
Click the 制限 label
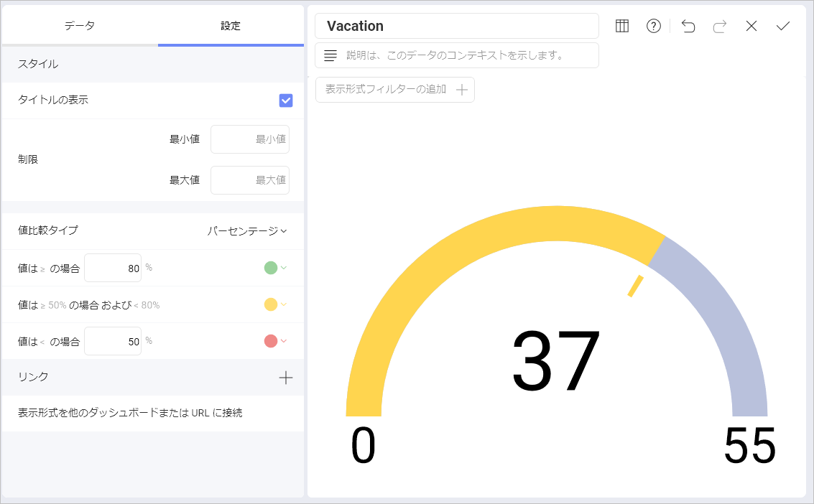[28, 159]
